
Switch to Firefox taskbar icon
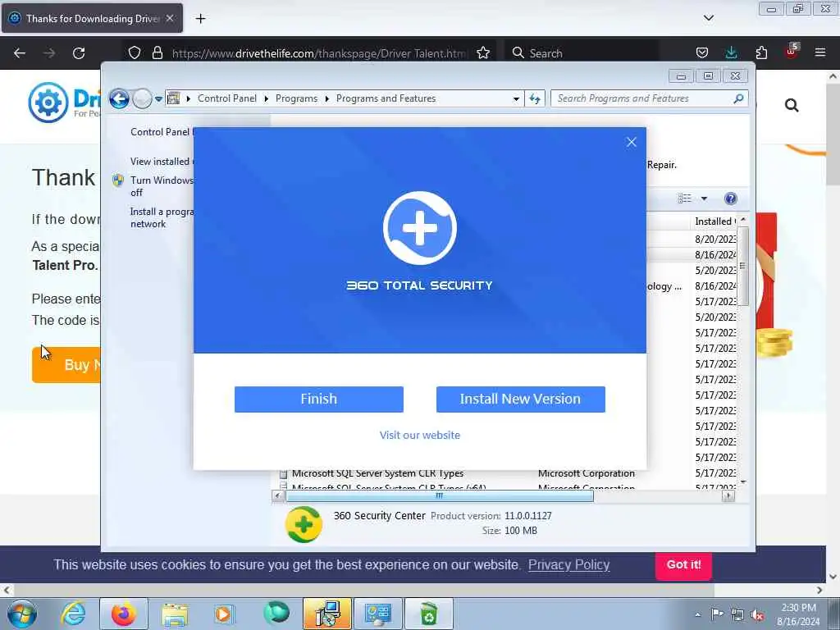123,614
